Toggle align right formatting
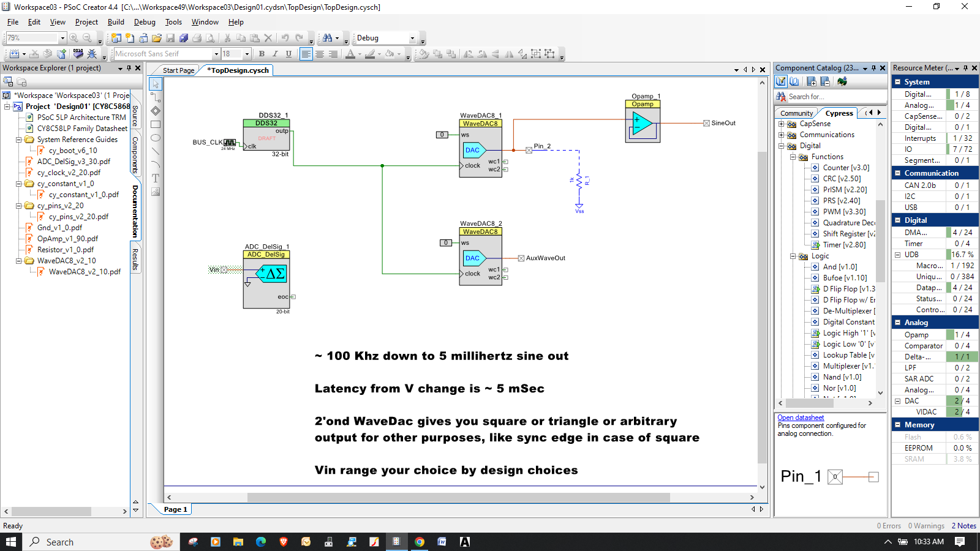Screen dimensions: 980x551 pyautogui.click(x=333, y=54)
